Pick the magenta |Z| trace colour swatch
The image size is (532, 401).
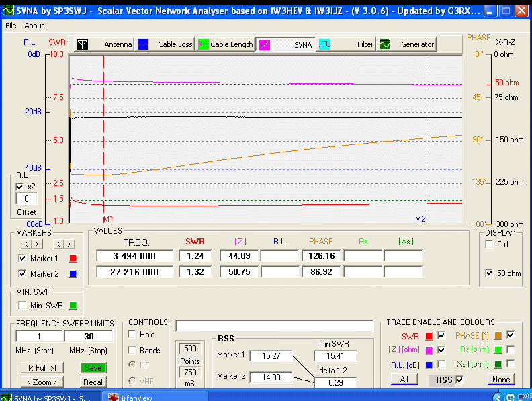coord(429,350)
